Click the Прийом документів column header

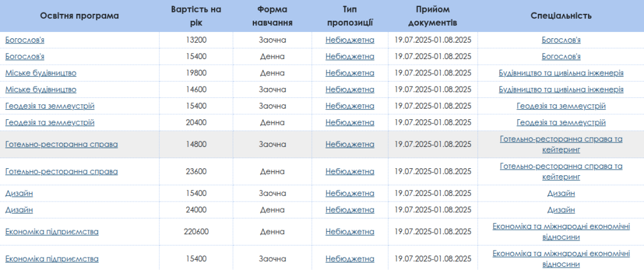433,16
